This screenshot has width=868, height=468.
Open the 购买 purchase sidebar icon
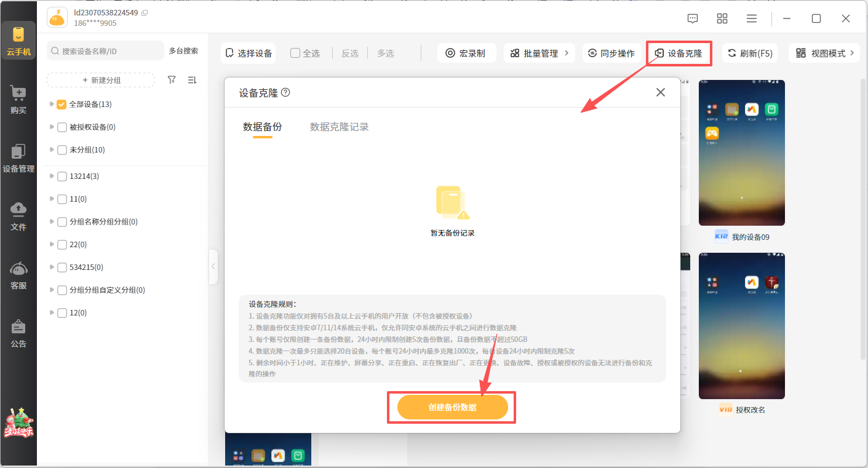(18, 100)
